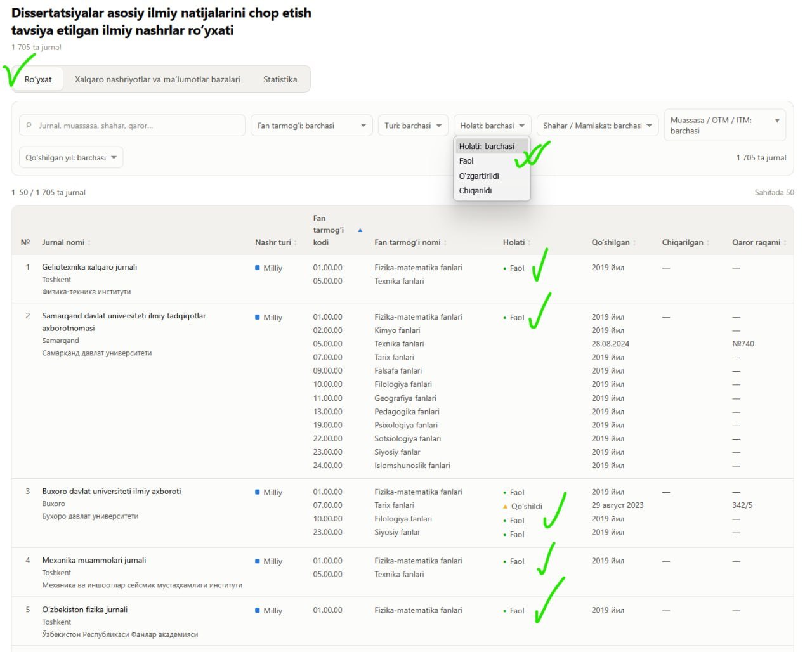Sort by Holati column header
The image size is (812, 652).
[516, 242]
